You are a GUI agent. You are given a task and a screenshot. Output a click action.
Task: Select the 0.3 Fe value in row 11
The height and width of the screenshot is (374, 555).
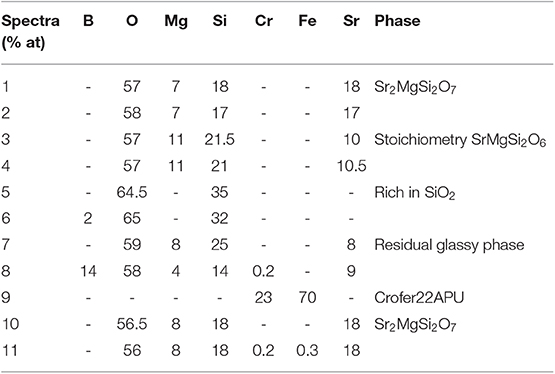pos(307,350)
